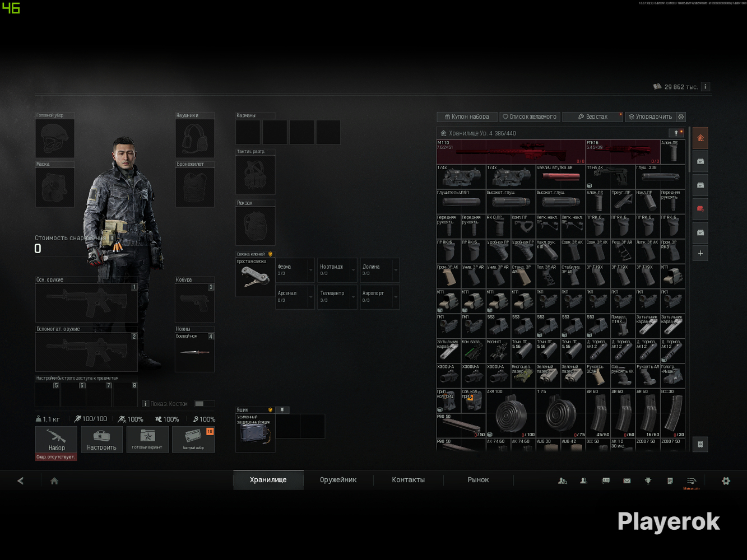The width and height of the screenshot is (747, 560).
Task: Open the mail envelope icon
Action: coord(627,480)
